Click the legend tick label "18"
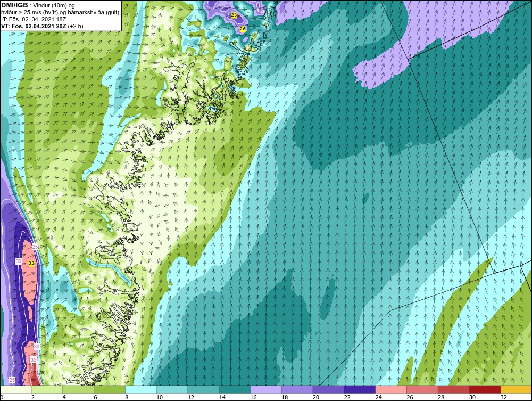This screenshot has height=401, width=532. [285, 397]
